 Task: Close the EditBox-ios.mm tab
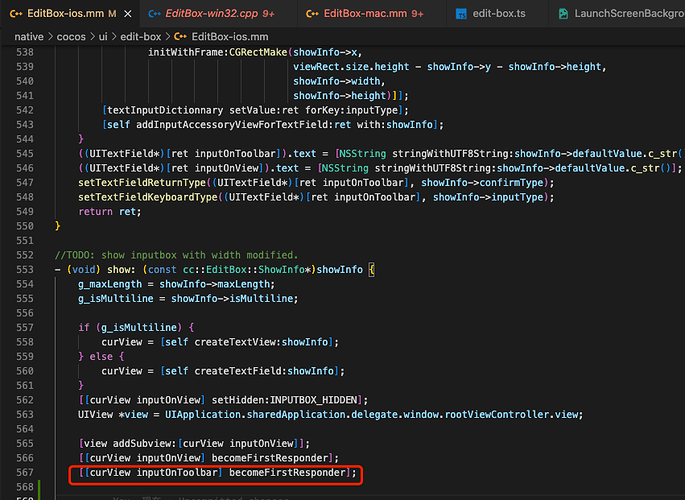click(x=128, y=14)
